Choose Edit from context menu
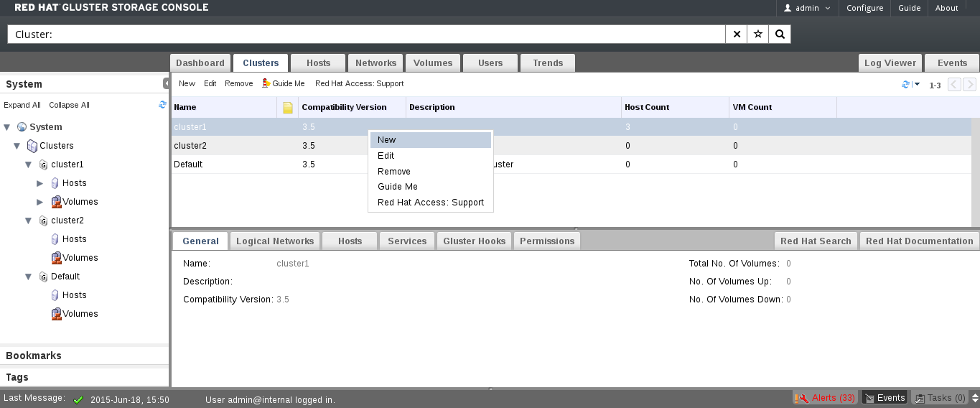Screen dimensions: 980x408 pos(431,156)
